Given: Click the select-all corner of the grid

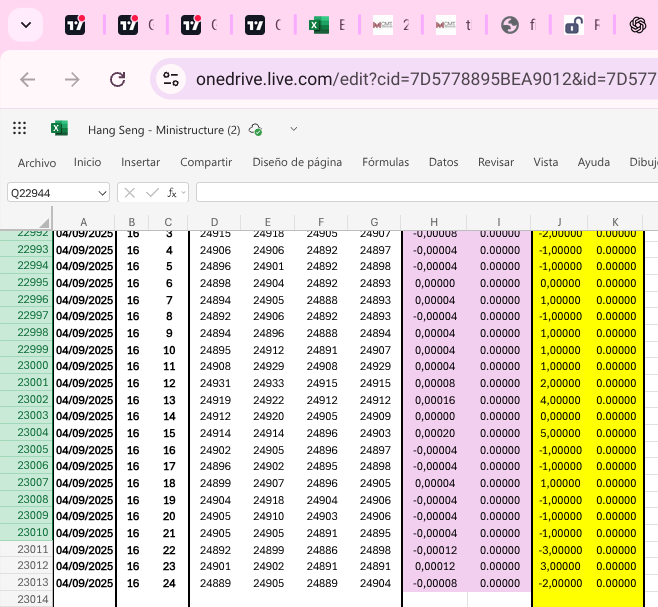Looking at the screenshot, I should click(x=43, y=222).
